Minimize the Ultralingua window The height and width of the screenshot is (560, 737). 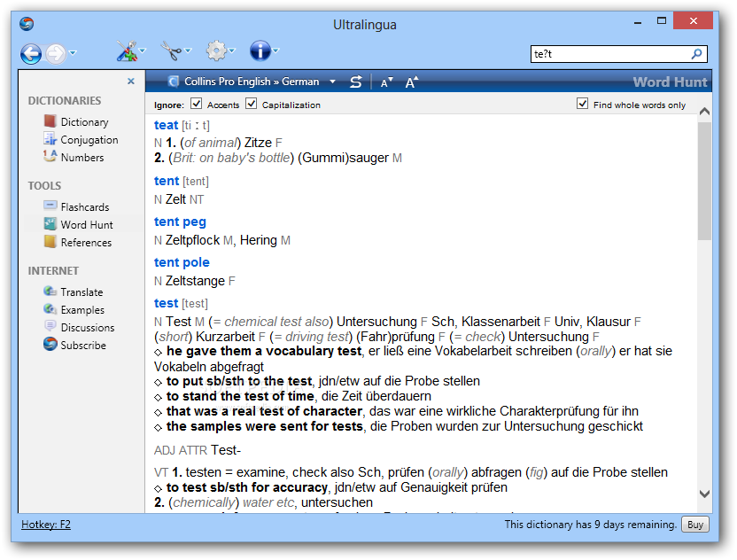pos(638,21)
